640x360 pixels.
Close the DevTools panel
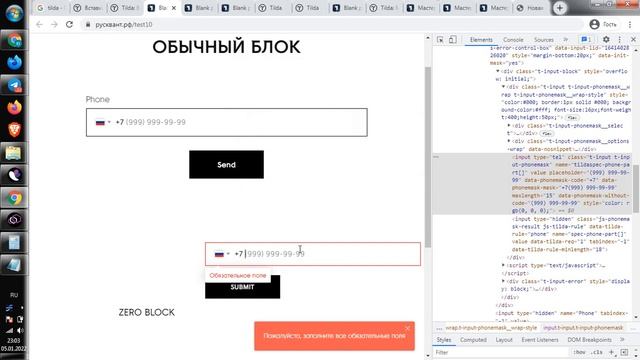pos(633,40)
